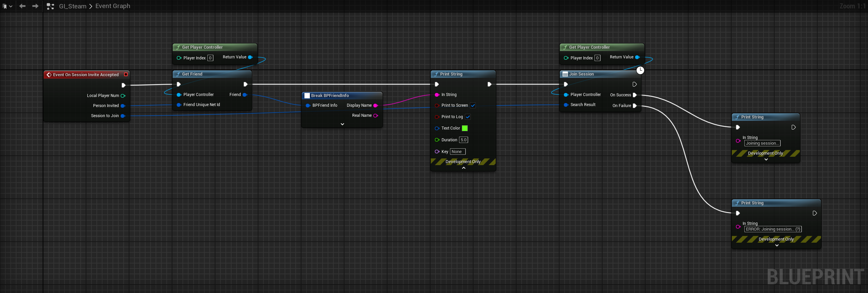Click the blueprint graph icon beside GI_Steam
The image size is (868, 293).
50,6
